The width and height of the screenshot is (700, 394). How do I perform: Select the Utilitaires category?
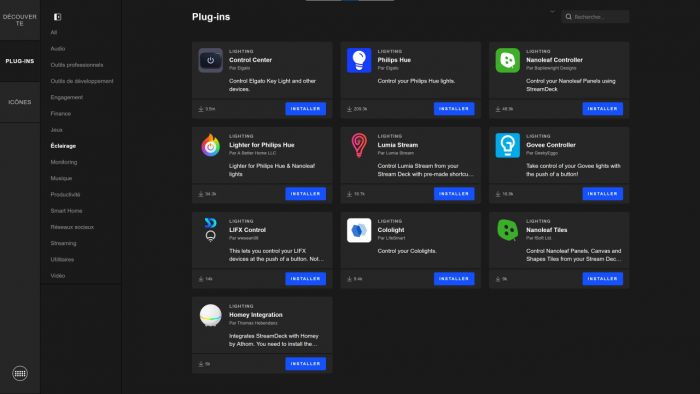62,260
